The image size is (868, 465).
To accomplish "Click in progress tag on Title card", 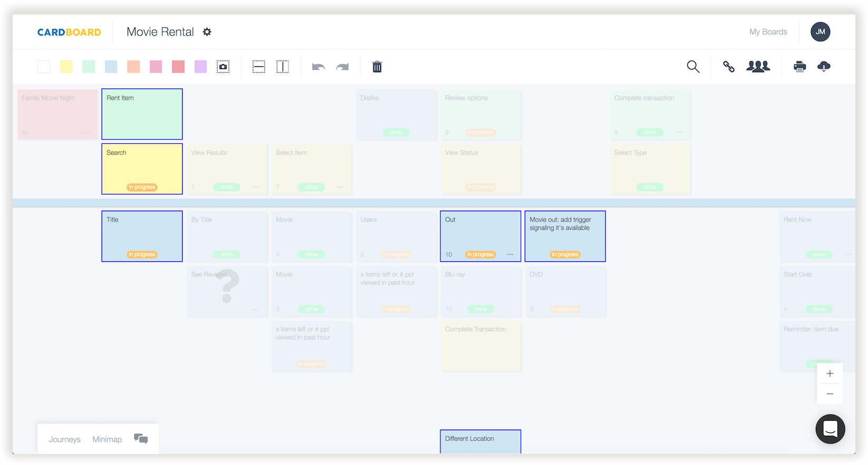I will (142, 254).
